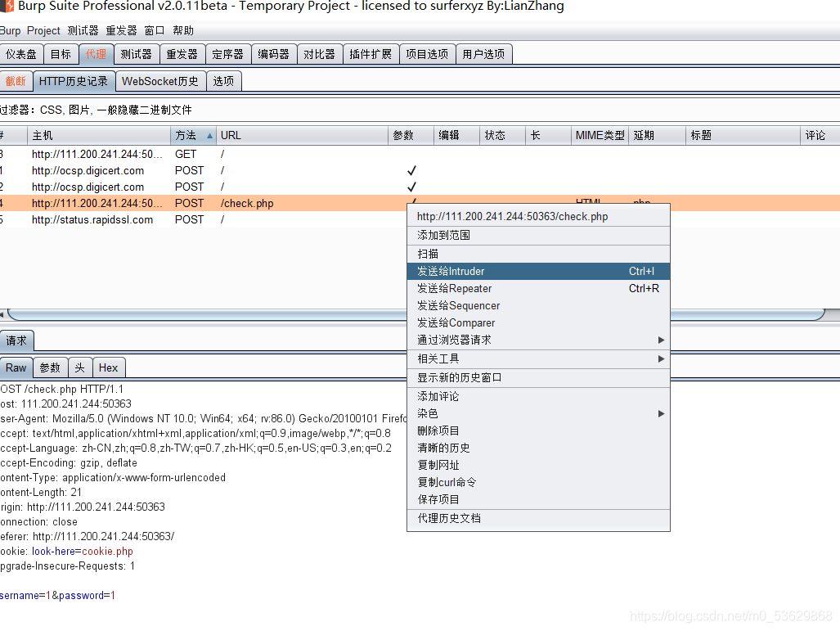Select the GET request row for 111.200.241.244
The image size is (840, 631).
pos(420,155)
